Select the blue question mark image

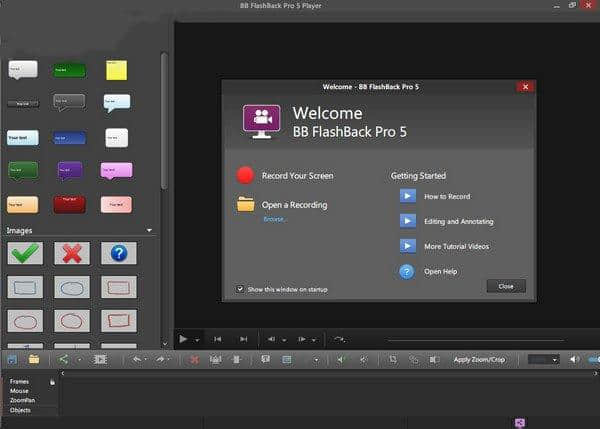[118, 253]
